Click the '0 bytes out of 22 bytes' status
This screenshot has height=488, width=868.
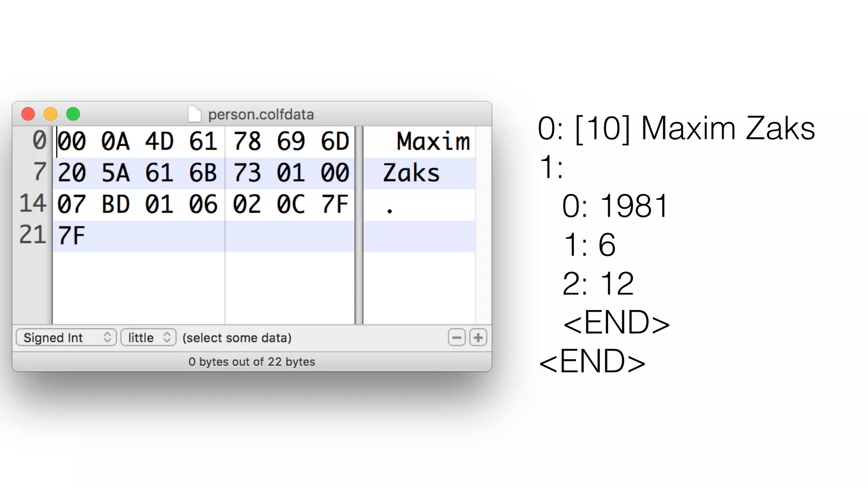click(x=252, y=362)
